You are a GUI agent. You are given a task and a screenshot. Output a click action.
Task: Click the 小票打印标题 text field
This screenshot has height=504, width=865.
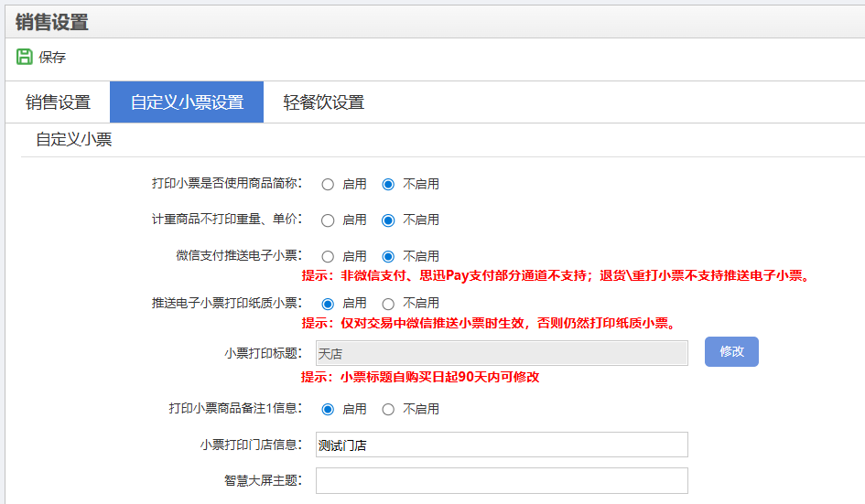[501, 353]
